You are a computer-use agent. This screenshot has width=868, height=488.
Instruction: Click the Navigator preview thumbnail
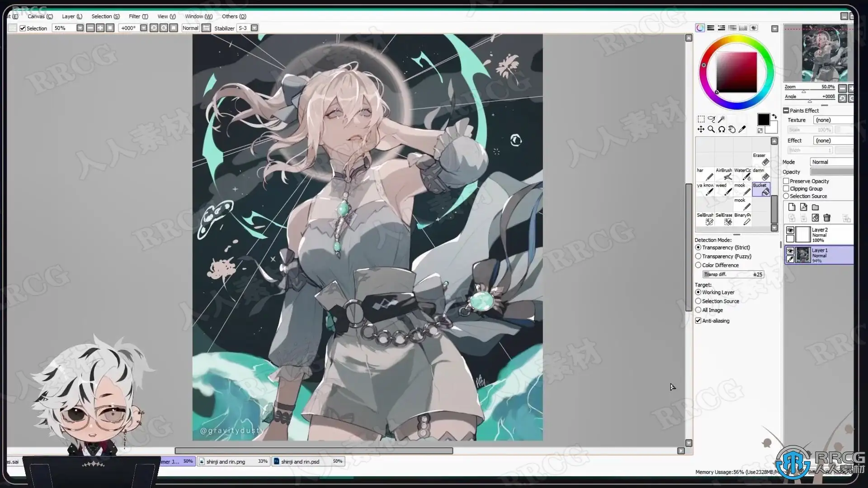pyautogui.click(x=818, y=53)
